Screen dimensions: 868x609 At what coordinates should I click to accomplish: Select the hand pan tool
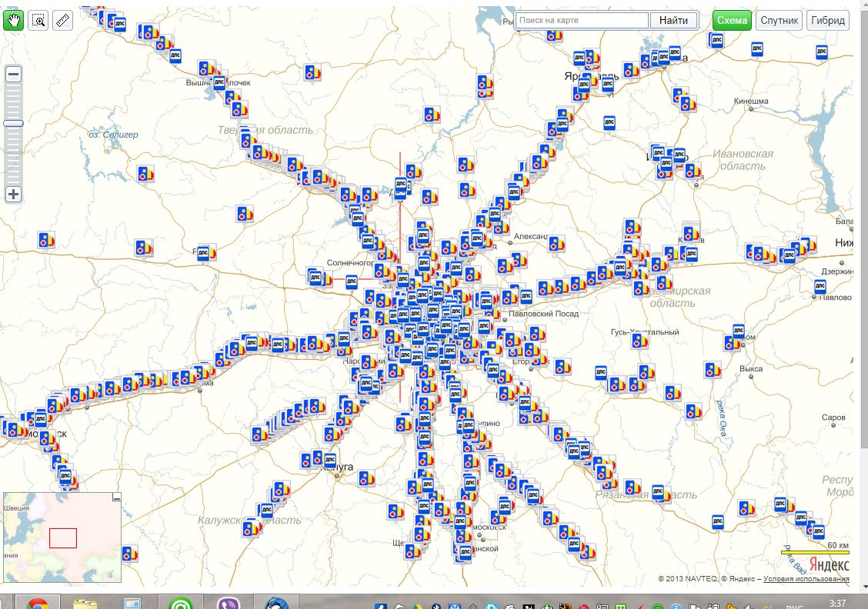pyautogui.click(x=14, y=21)
